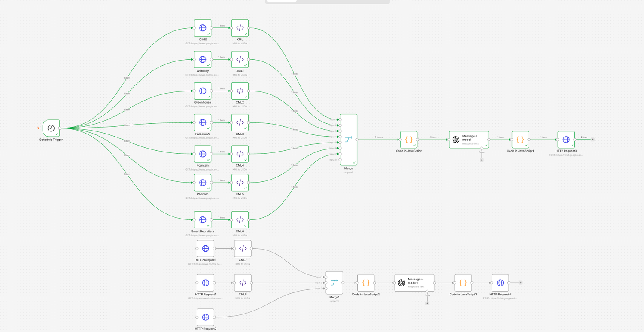The image size is (644, 332).
Task: Select the Merge1 node
Action: [x=334, y=283]
